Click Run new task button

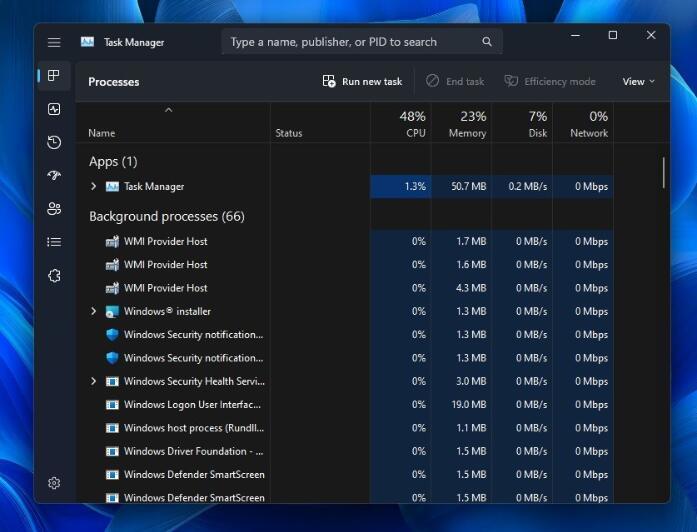tap(362, 81)
